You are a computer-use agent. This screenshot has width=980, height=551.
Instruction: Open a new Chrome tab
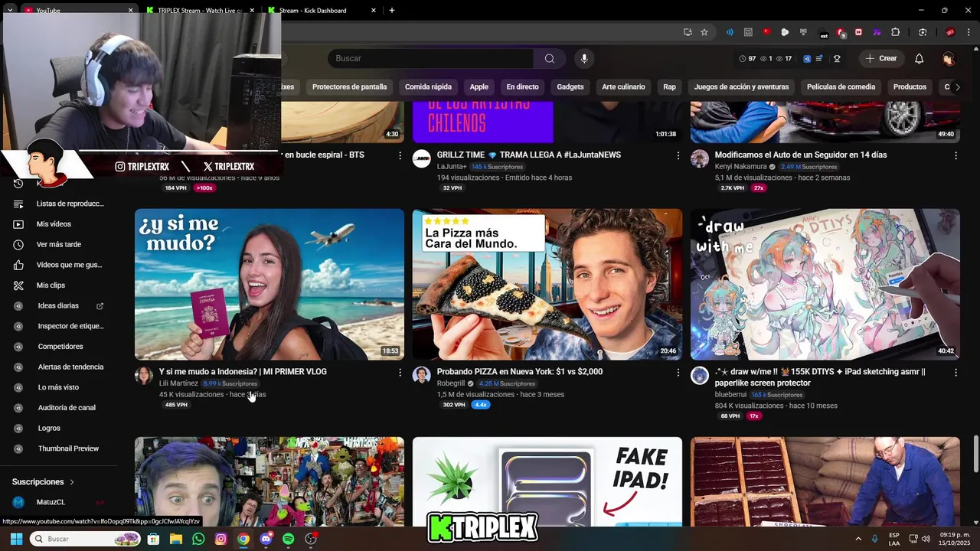coord(392,10)
